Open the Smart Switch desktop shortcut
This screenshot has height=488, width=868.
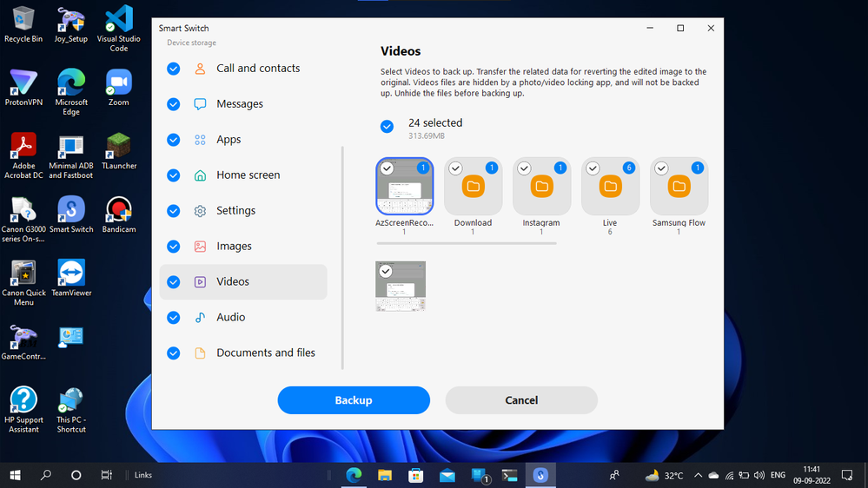(71, 214)
